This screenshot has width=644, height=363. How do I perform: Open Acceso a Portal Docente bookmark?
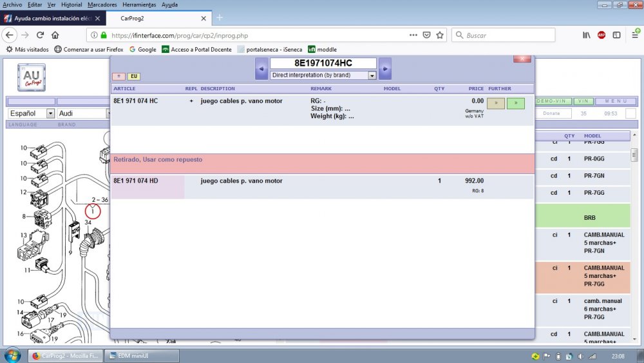click(196, 50)
